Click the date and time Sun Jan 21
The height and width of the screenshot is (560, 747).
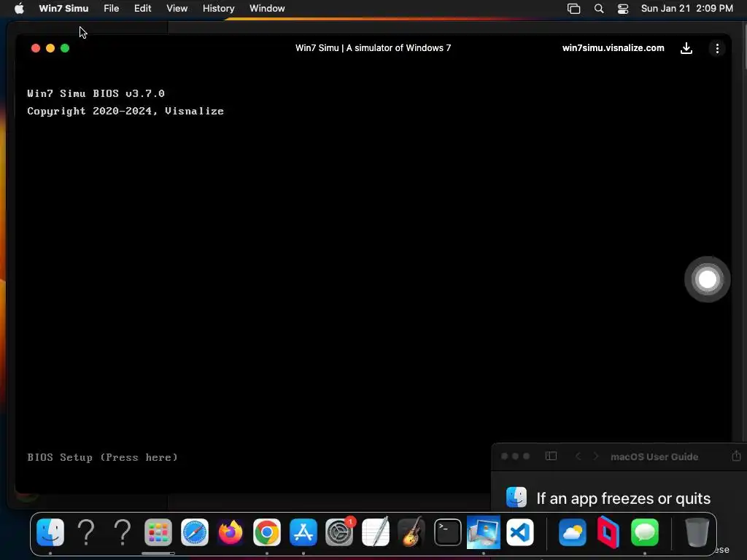click(x=687, y=8)
